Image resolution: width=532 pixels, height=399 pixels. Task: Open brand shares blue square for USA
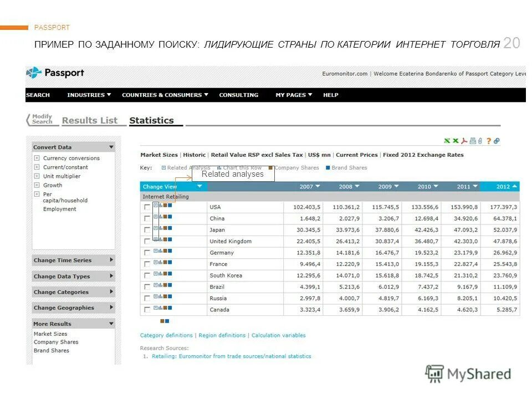[170, 205]
